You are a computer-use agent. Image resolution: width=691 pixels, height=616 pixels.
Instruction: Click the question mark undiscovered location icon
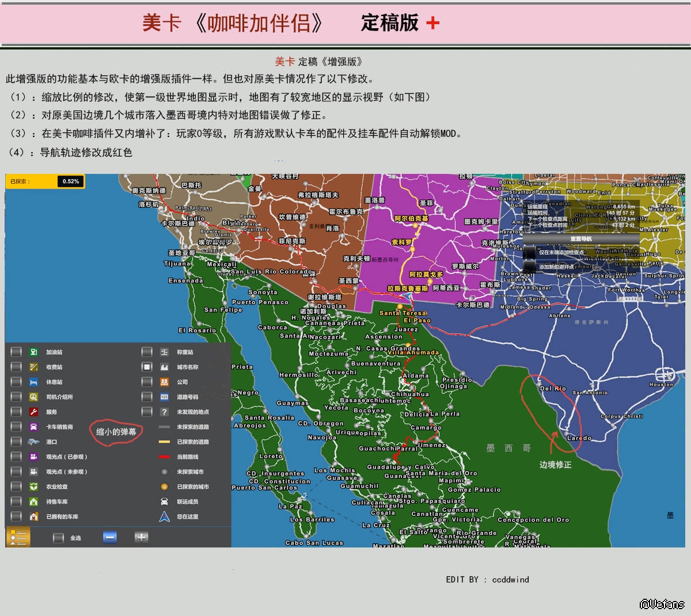(x=164, y=412)
